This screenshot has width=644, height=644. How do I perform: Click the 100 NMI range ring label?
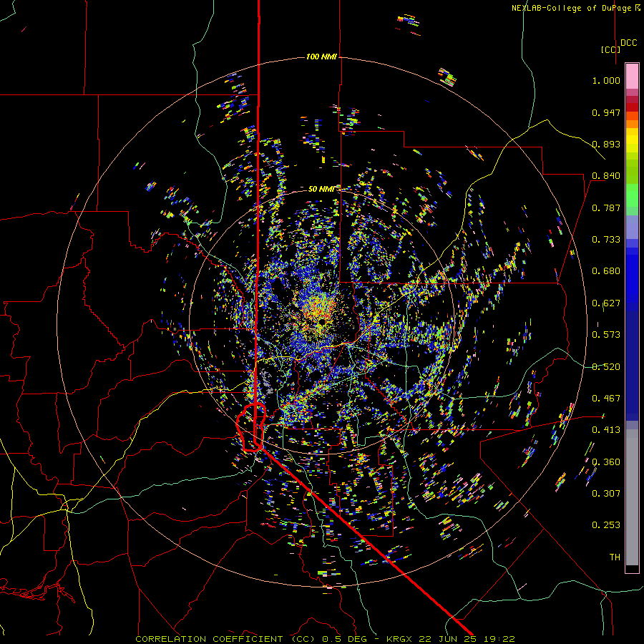click(x=321, y=57)
